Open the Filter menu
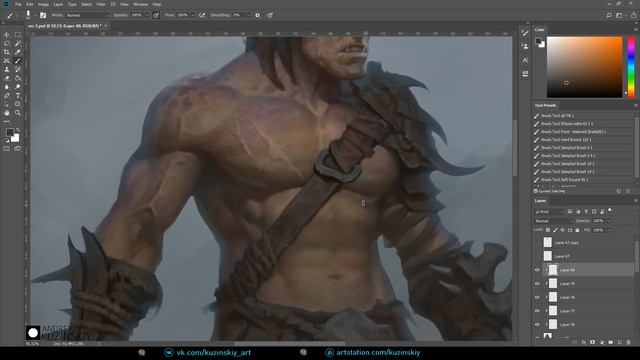This screenshot has height=360, width=640. click(101, 4)
